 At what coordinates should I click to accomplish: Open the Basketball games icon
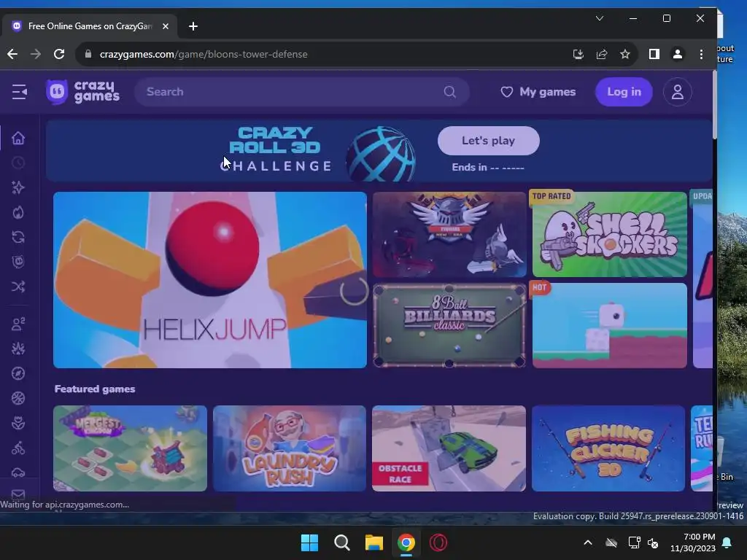pyautogui.click(x=18, y=398)
